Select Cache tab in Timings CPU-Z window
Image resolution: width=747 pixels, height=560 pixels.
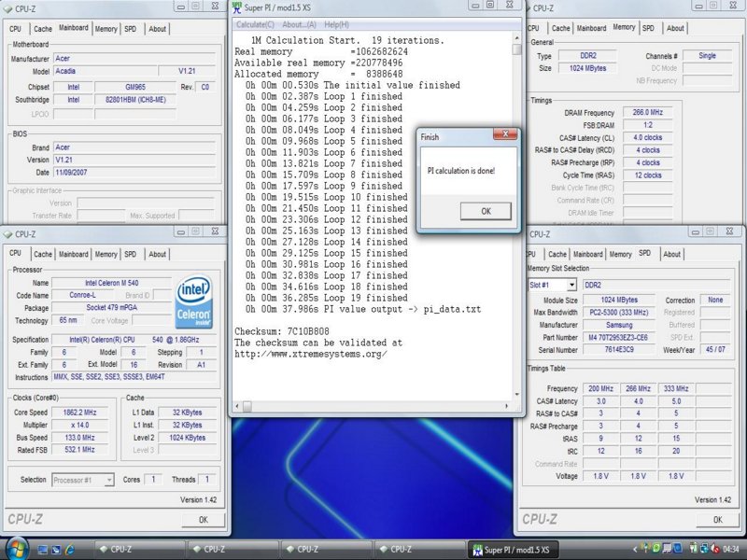(561, 29)
